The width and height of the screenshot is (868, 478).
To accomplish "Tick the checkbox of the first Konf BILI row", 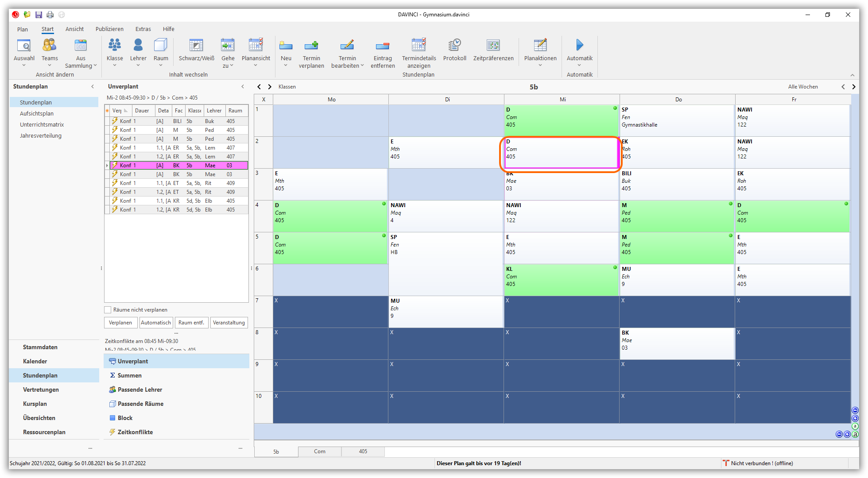I will pyautogui.click(x=107, y=121).
